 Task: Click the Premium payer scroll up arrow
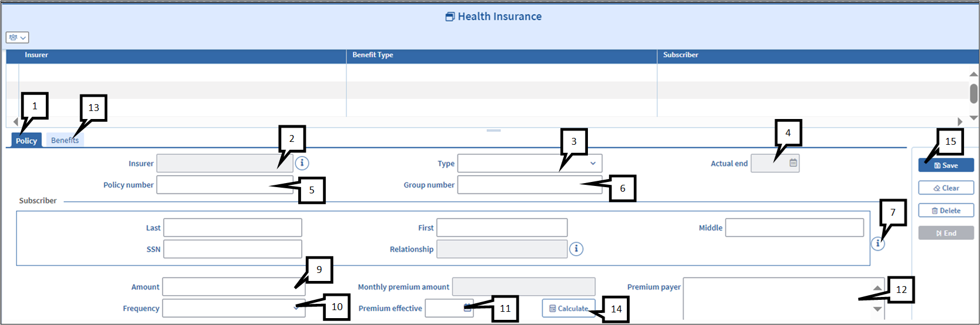pyautogui.click(x=878, y=287)
